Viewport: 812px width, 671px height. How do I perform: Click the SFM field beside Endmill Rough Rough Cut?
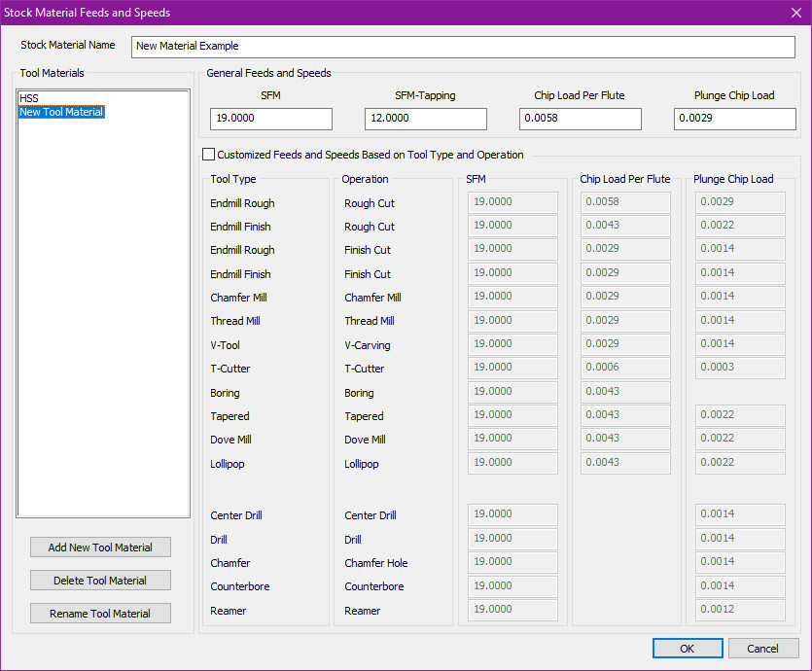tap(512, 202)
